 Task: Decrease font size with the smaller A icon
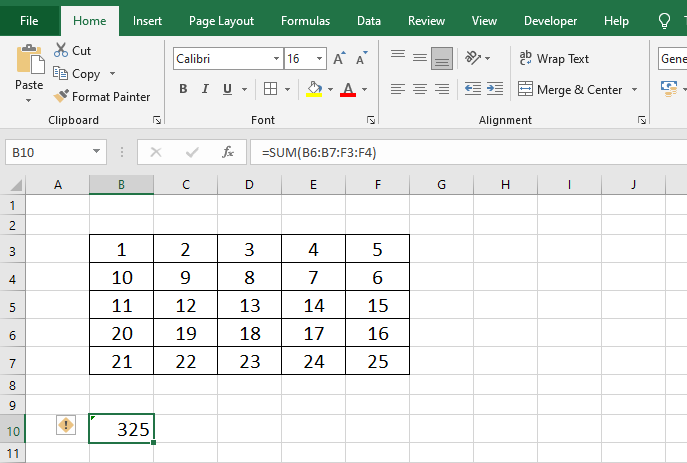pyautogui.click(x=361, y=58)
